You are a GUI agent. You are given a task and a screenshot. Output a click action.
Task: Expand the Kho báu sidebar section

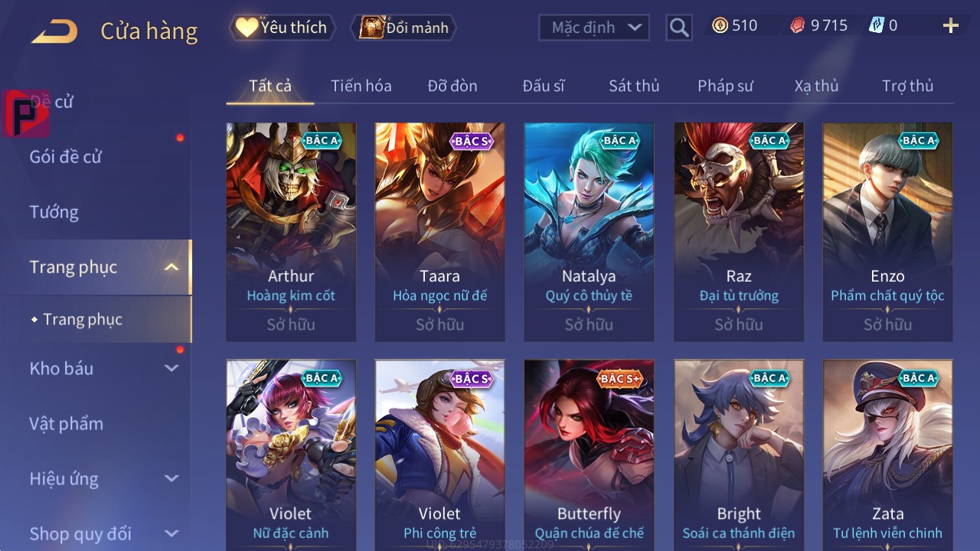171,368
